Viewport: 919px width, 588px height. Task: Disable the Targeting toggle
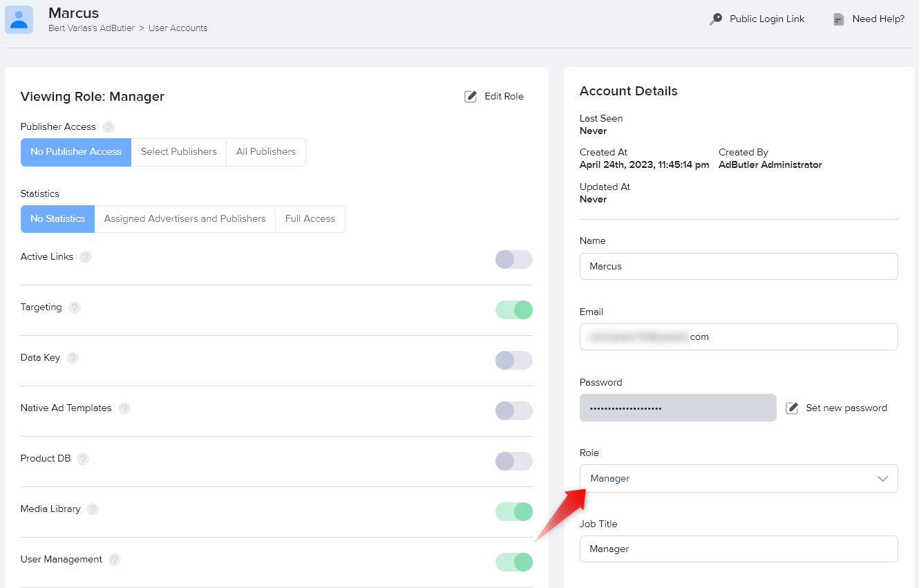pyautogui.click(x=514, y=310)
